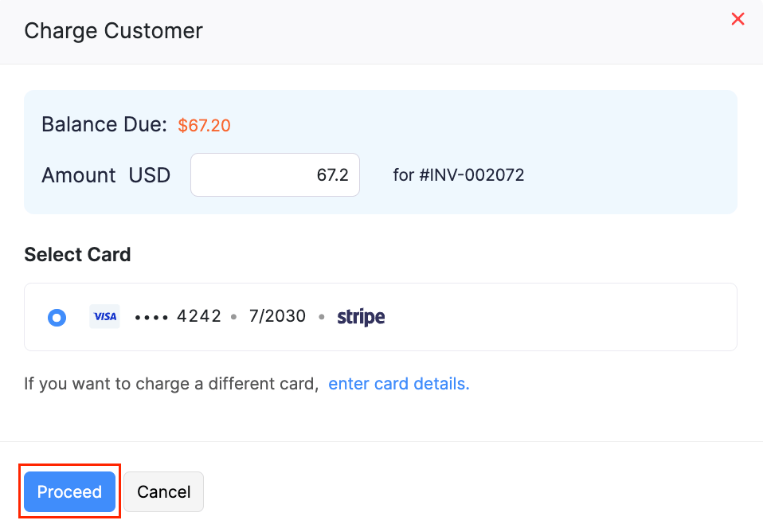Click the Proceed button

click(x=69, y=491)
